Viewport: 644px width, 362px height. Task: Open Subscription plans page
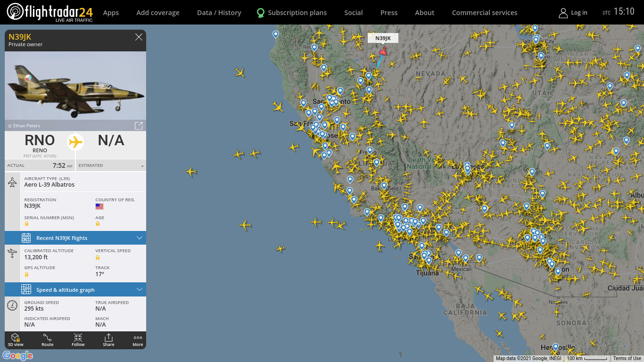tap(297, 13)
